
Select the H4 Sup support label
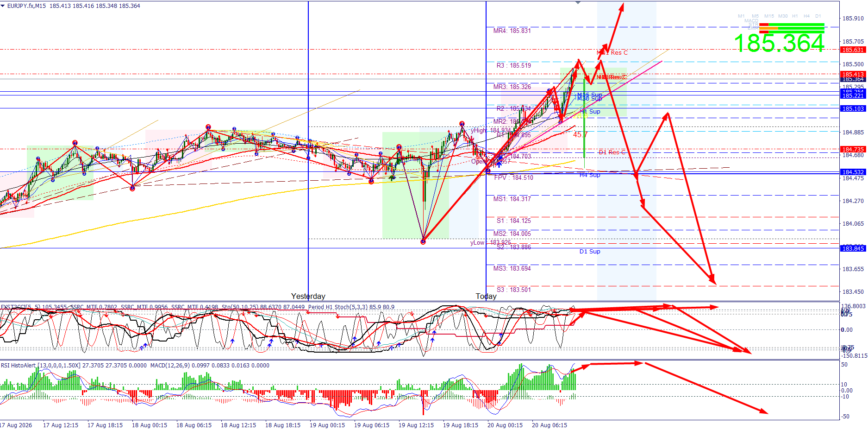pos(590,175)
